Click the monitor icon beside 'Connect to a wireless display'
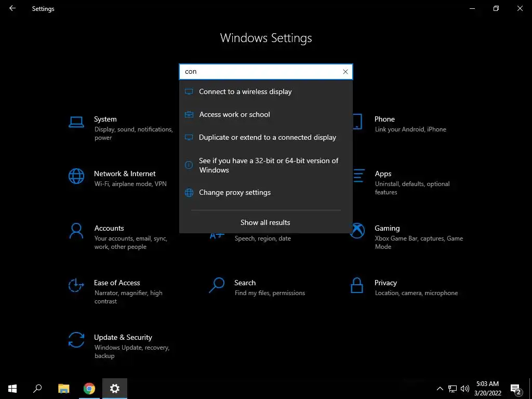 coord(189,91)
